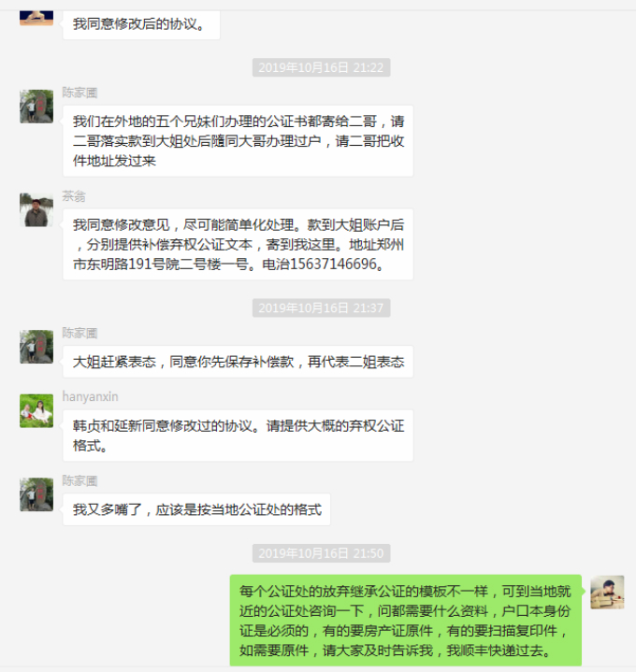Select message about 五个兄妹们办理的公证书
This screenshot has width=636, height=672.
238,141
